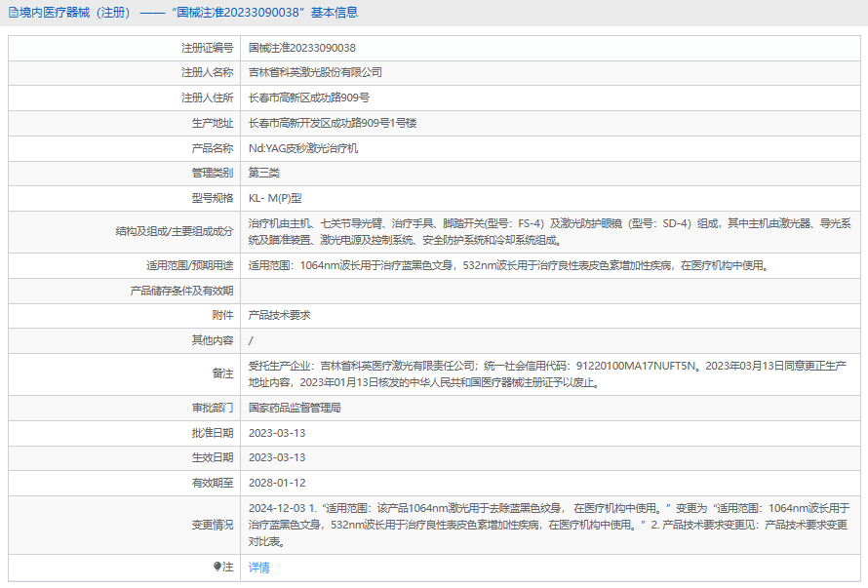868x588 pixels.
Task: Select the registration number 国械注准20233090038 value
Action: coord(302,48)
